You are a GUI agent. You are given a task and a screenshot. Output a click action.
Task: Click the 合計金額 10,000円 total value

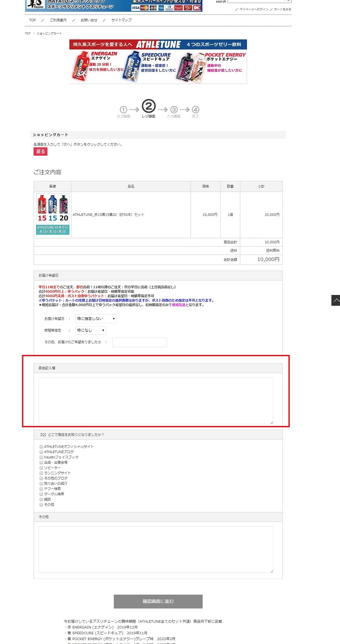269,259
